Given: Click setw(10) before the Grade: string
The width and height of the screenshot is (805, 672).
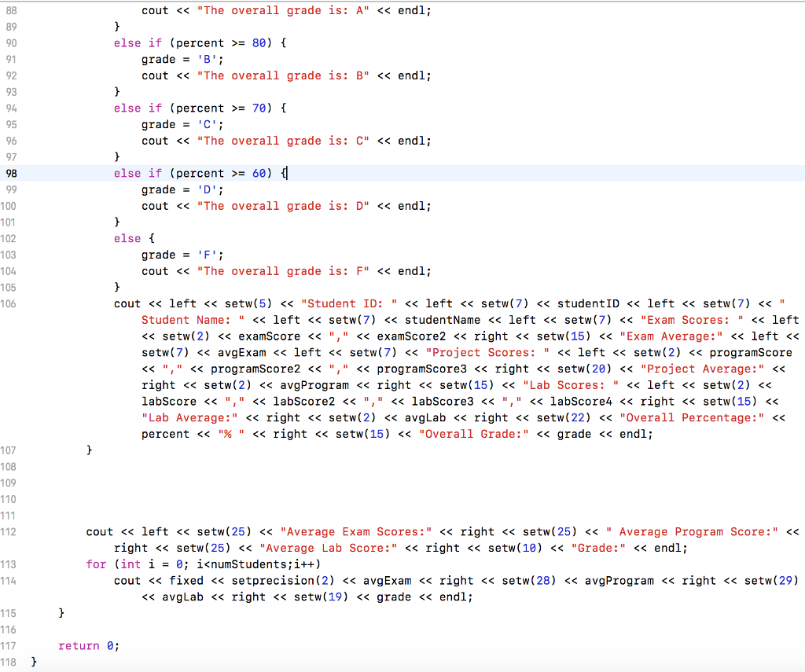Looking at the screenshot, I should [x=515, y=549].
